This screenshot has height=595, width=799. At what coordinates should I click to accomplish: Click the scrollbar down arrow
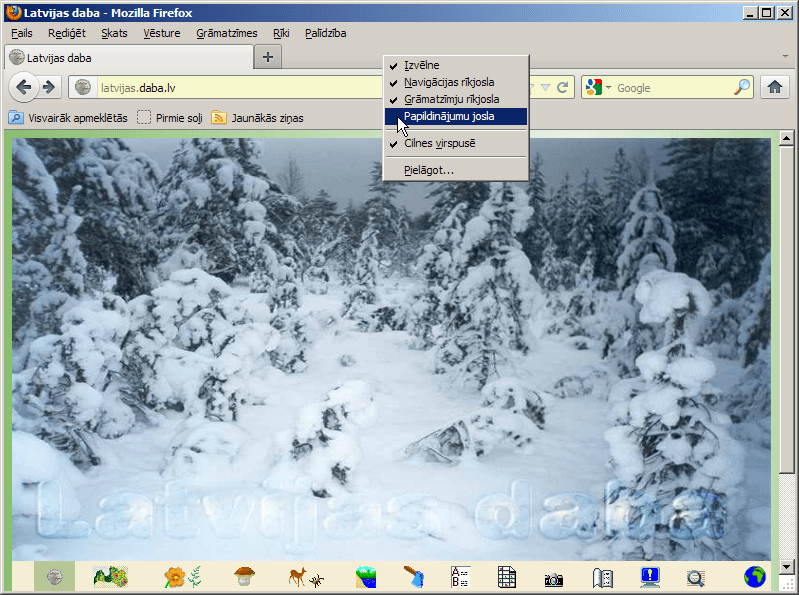786,566
